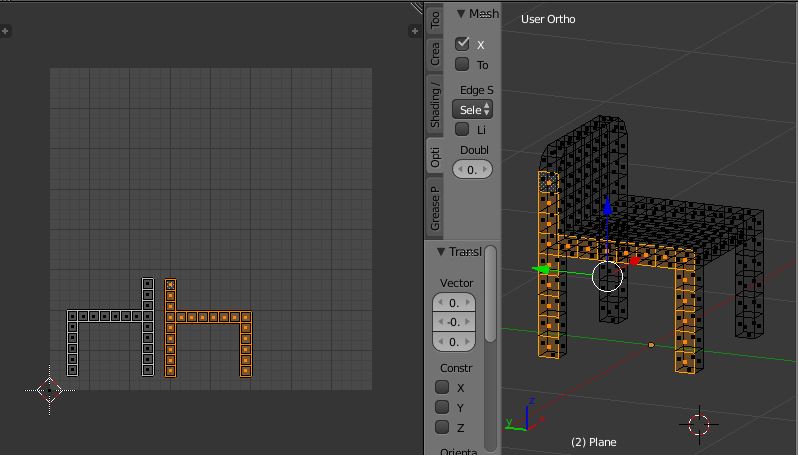Screen dimensions: 798x455
Task: Click the Edge S label
Action: tap(476, 90)
